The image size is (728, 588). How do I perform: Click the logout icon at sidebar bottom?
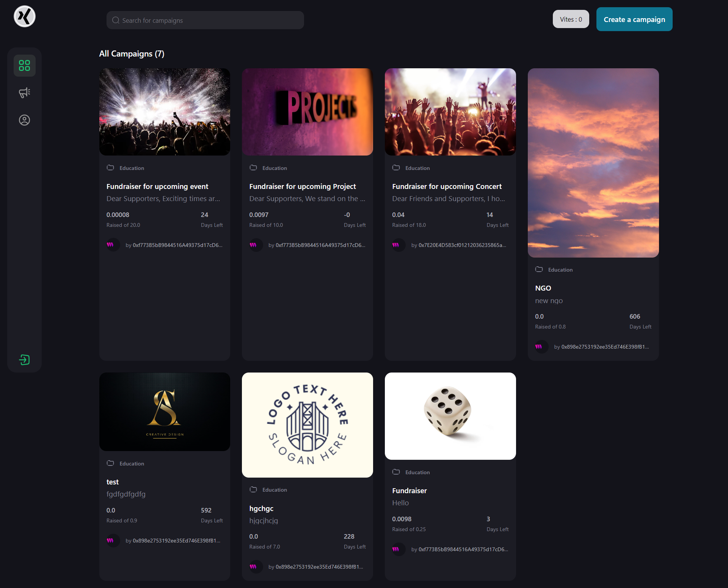pos(24,360)
